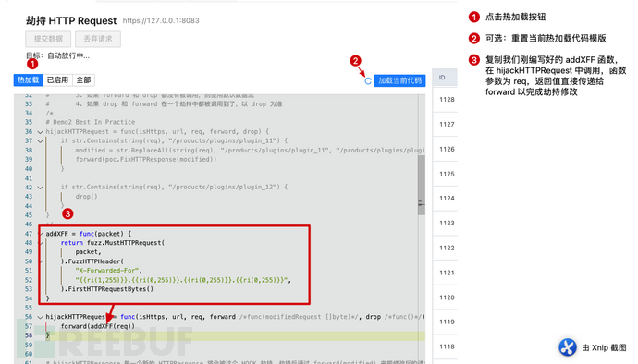
Task: Click the 加载当前代码 button
Action: point(399,80)
